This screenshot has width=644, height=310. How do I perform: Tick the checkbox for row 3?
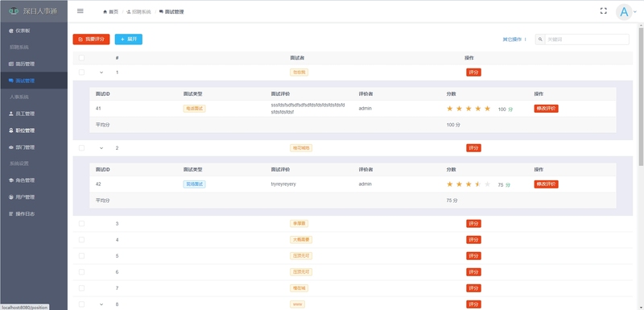[81, 223]
